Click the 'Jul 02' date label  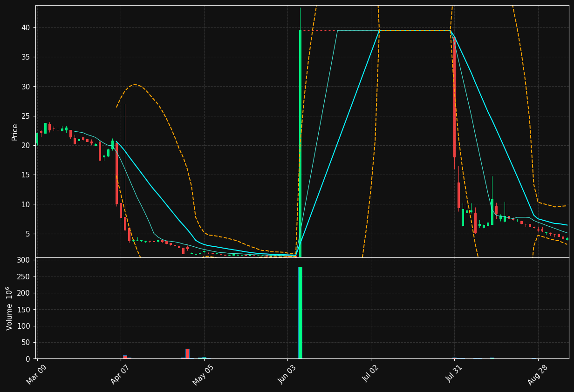point(370,374)
